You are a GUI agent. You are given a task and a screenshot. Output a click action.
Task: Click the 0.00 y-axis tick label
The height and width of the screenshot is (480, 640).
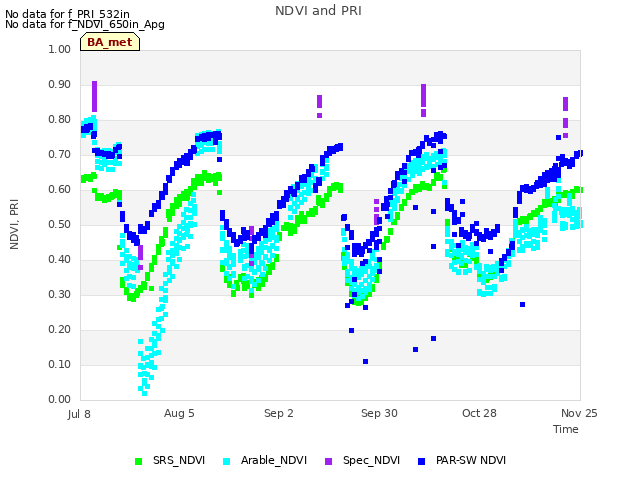[60, 400]
